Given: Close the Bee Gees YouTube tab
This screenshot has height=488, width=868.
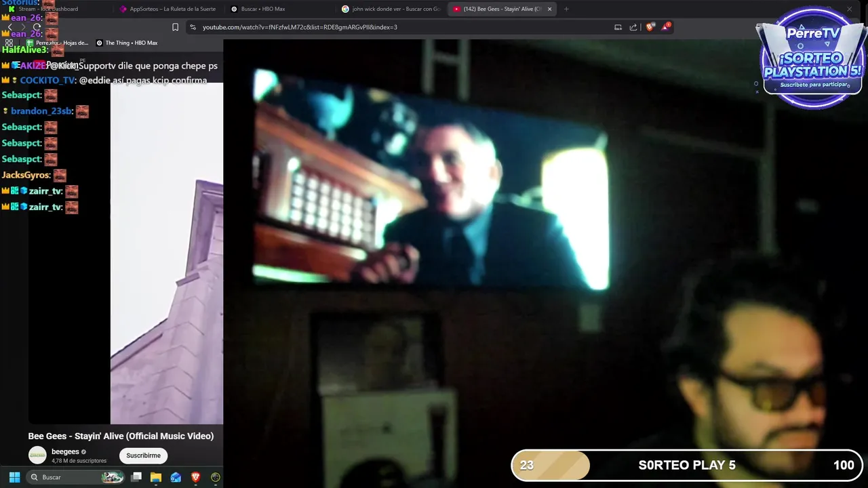Looking at the screenshot, I should click(x=549, y=9).
